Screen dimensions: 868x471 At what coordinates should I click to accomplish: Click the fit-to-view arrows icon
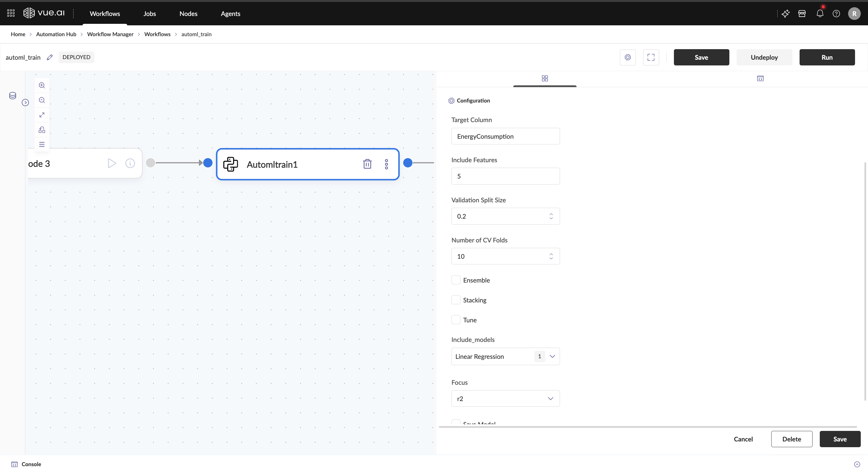(x=42, y=115)
